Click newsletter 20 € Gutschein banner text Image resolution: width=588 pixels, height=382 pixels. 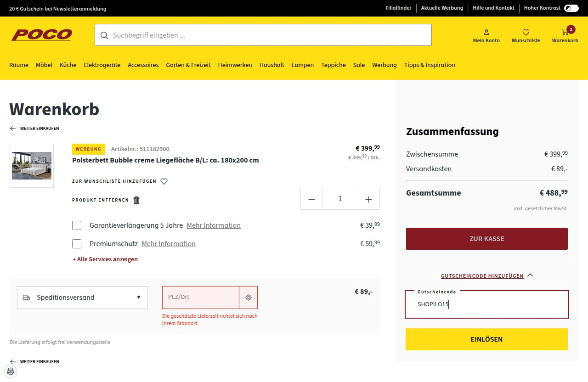pyautogui.click(x=58, y=9)
